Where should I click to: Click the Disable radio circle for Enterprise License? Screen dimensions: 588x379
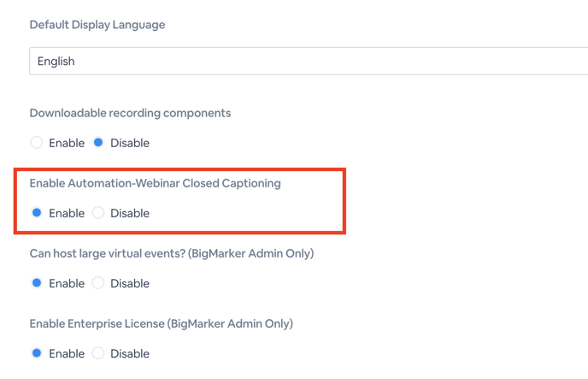tap(98, 353)
